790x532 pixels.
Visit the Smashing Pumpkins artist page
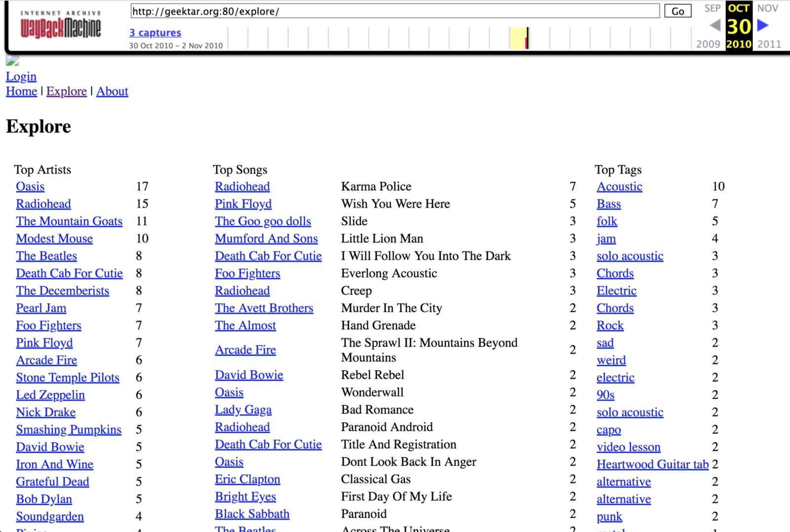click(x=69, y=430)
